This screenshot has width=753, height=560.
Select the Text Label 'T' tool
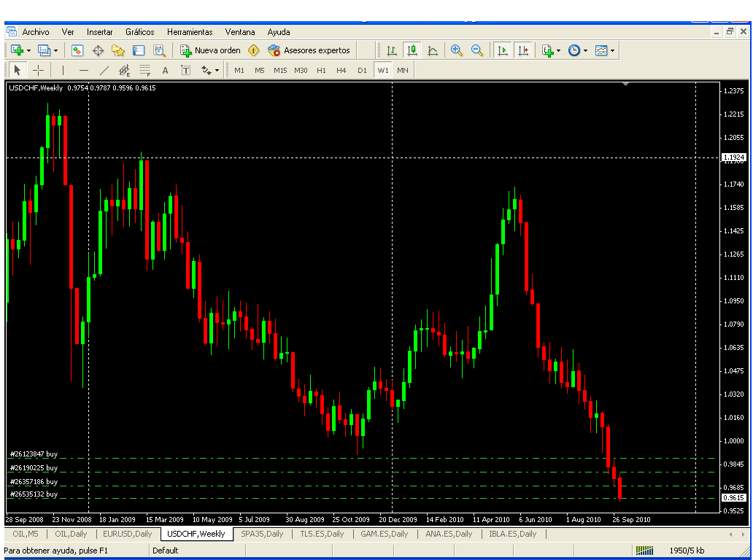(185, 71)
